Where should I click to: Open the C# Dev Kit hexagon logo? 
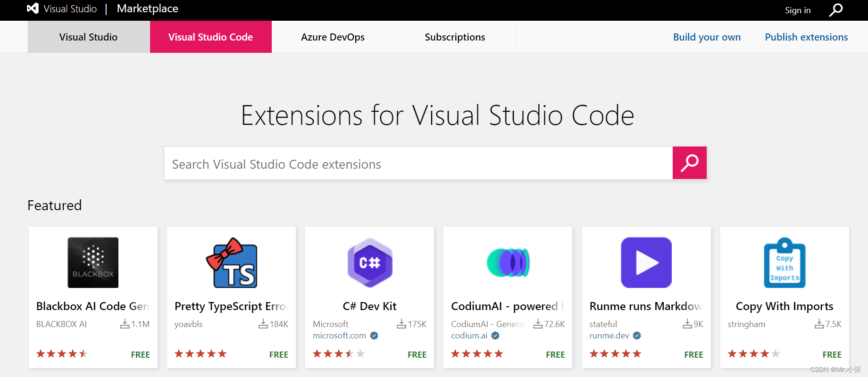click(370, 262)
